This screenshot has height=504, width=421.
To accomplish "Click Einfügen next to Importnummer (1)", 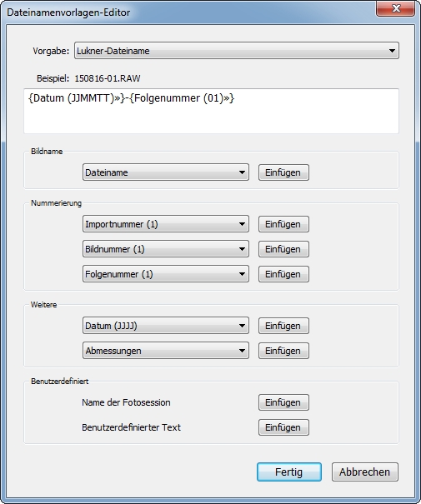I will tap(283, 224).
